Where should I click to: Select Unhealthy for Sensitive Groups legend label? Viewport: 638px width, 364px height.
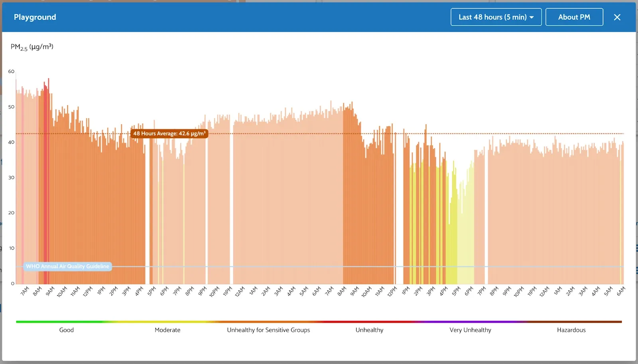coord(268,330)
